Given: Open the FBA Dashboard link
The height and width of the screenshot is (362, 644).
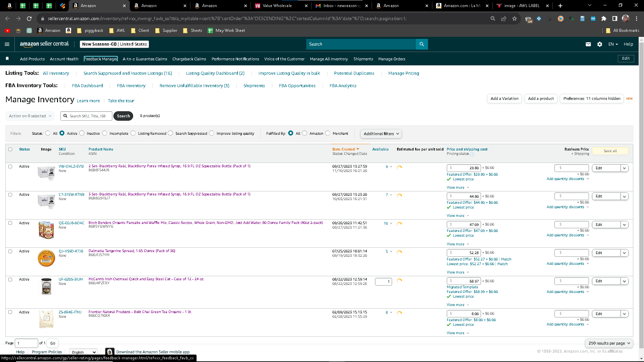Looking at the screenshot, I should (88, 86).
